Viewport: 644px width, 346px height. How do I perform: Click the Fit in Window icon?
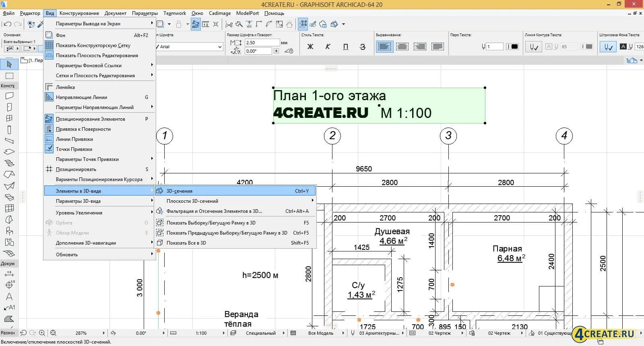tap(53, 333)
